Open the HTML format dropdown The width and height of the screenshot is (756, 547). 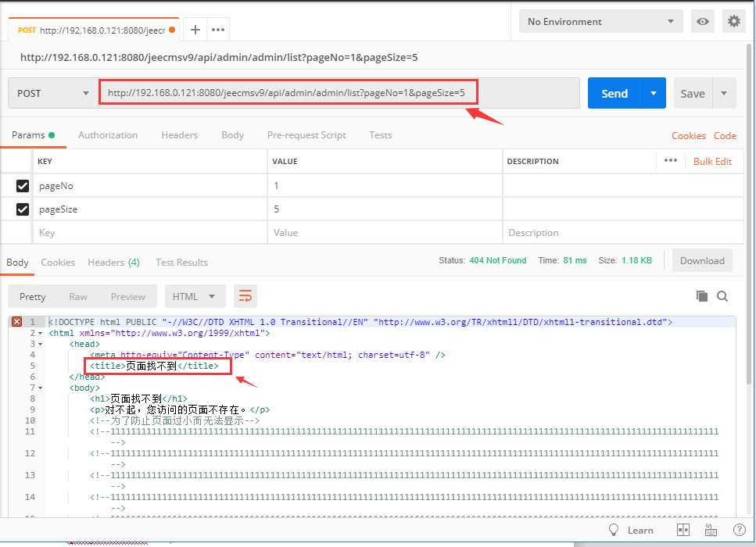click(x=195, y=296)
